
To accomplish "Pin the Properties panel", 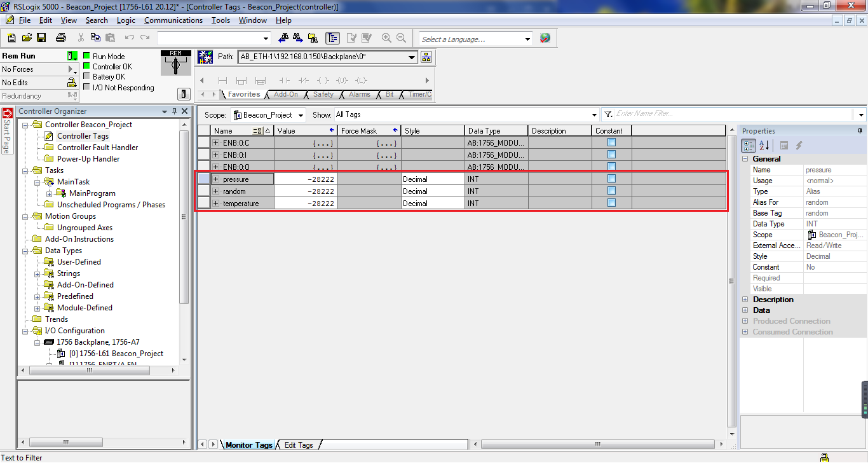I will pyautogui.click(x=860, y=131).
